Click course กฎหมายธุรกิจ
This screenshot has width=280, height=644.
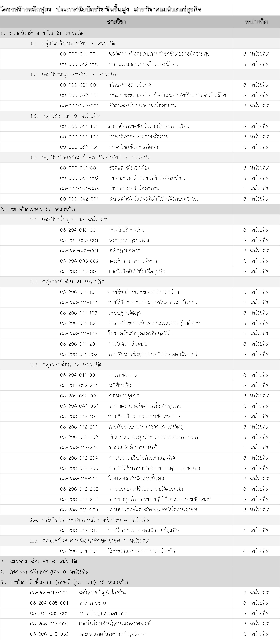124,396
